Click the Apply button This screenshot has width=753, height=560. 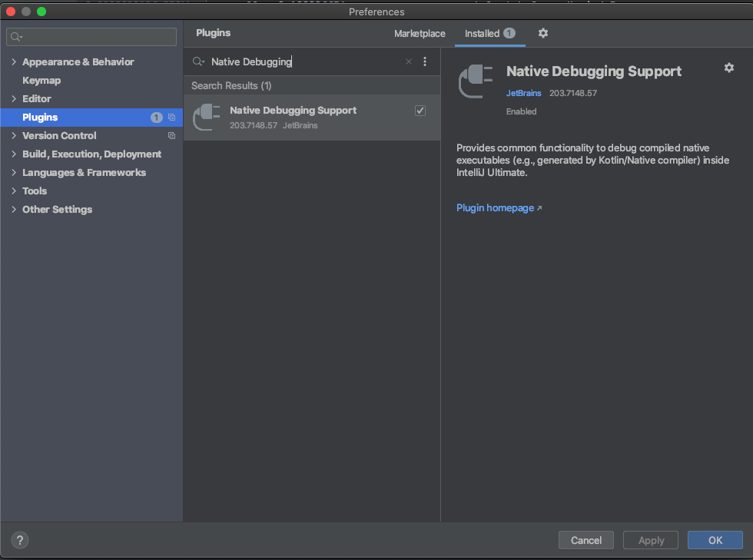click(651, 540)
